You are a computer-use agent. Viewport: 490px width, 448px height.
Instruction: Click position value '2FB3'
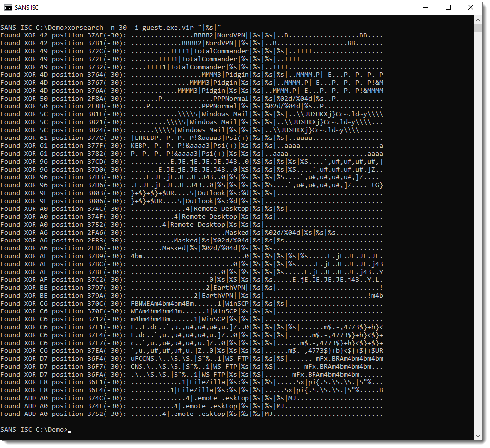(x=95, y=240)
